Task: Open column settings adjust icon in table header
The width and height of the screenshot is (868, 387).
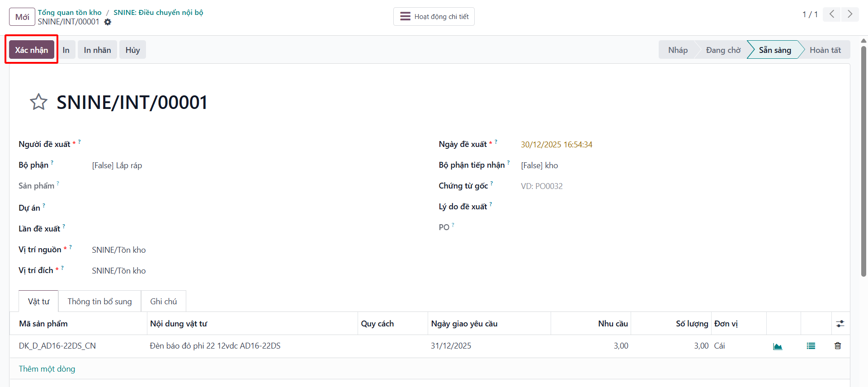Action: click(x=840, y=324)
